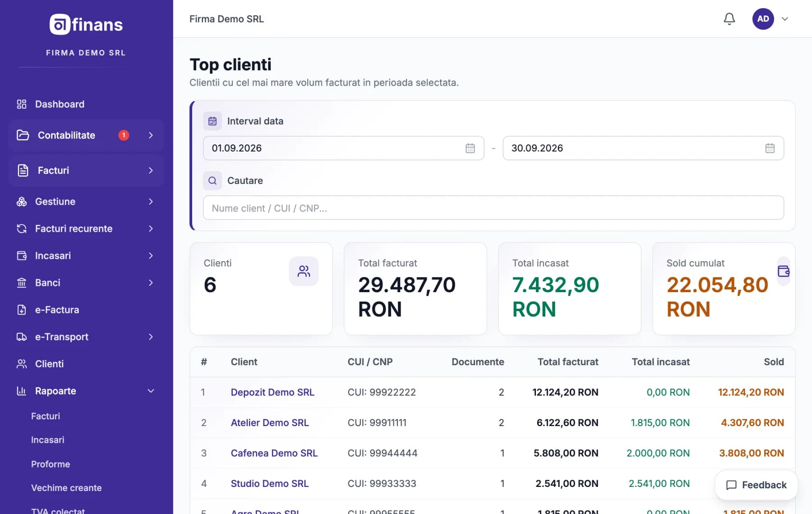Image resolution: width=812 pixels, height=514 pixels.
Task: Click the client search input field
Action: [x=493, y=208]
